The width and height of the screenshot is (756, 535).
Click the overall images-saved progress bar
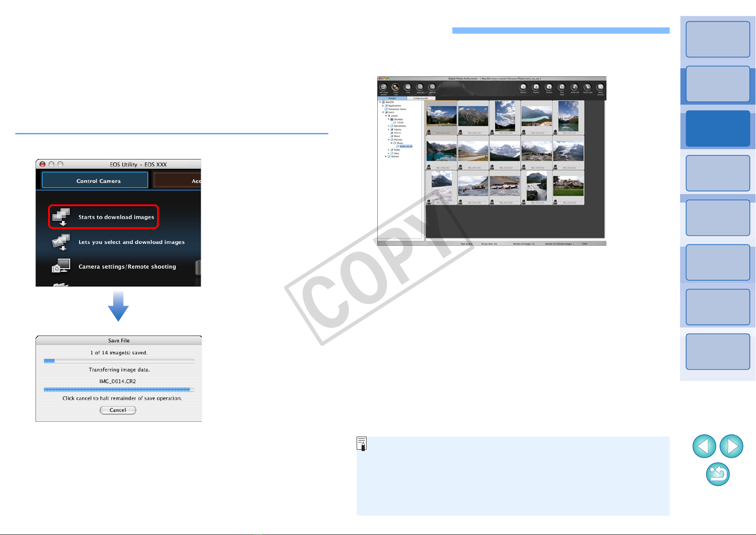[119, 361]
